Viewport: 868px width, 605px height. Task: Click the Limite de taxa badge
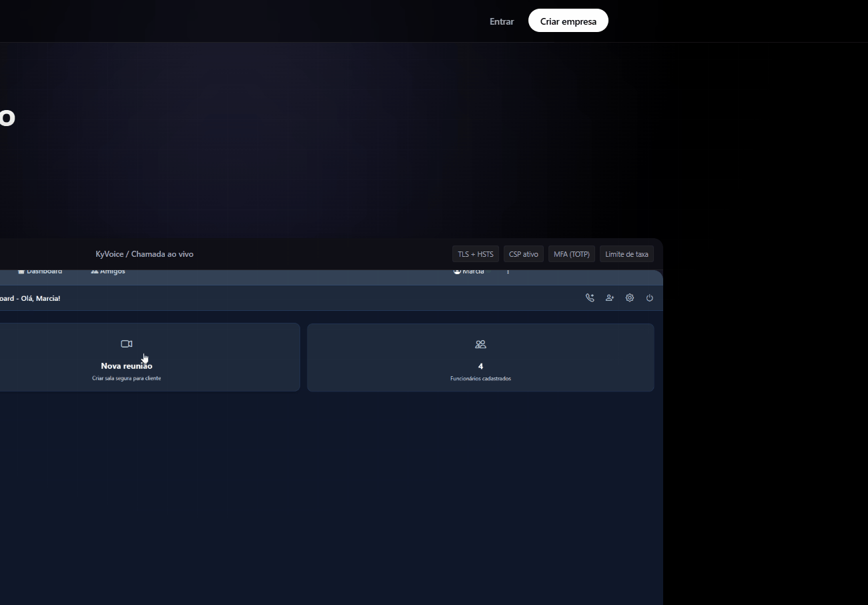pyautogui.click(x=626, y=254)
